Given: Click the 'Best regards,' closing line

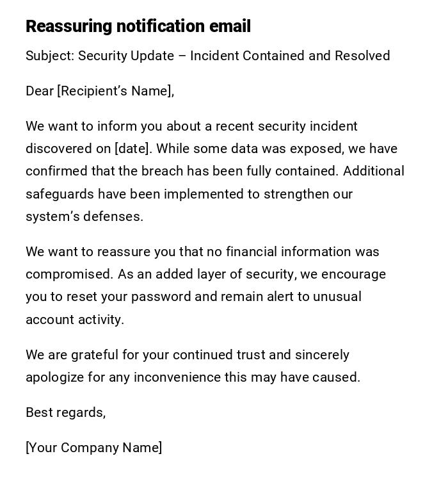Looking at the screenshot, I should (65, 412).
